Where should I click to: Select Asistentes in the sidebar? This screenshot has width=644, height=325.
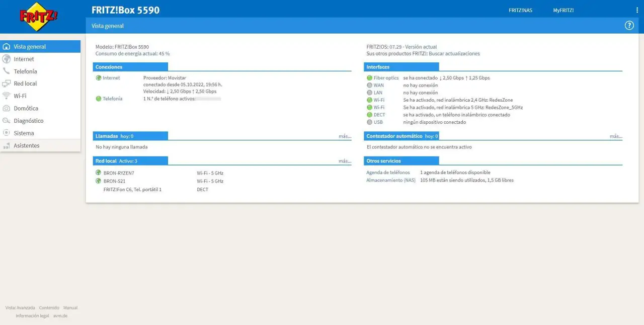[x=26, y=146]
